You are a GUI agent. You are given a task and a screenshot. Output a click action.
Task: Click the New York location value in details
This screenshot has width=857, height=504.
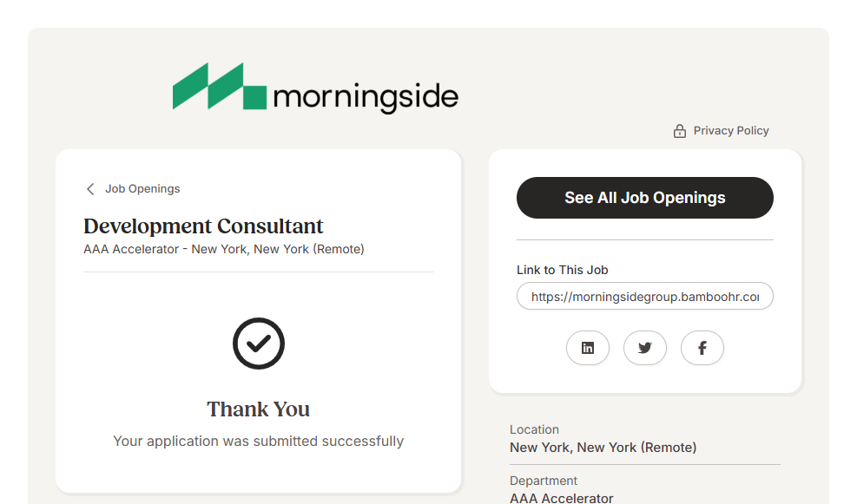click(x=603, y=448)
